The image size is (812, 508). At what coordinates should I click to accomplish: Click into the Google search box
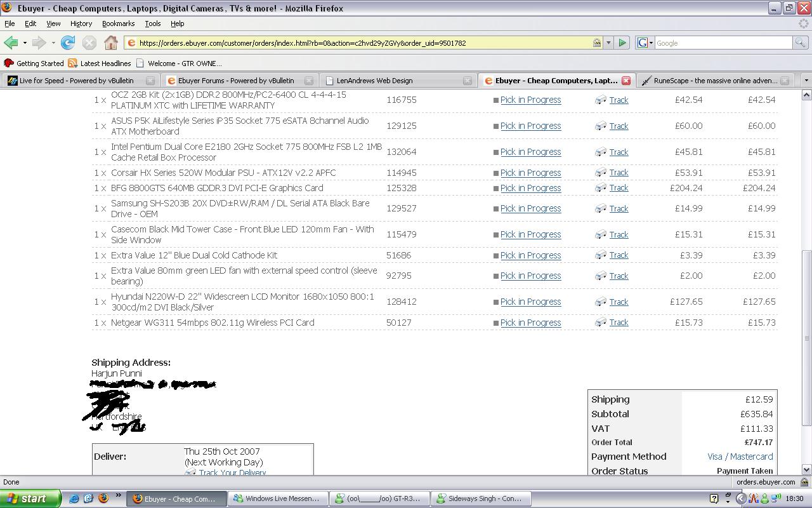[723, 43]
